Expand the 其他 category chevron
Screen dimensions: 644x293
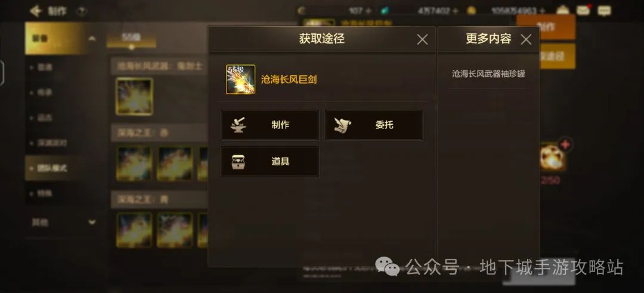pos(92,223)
